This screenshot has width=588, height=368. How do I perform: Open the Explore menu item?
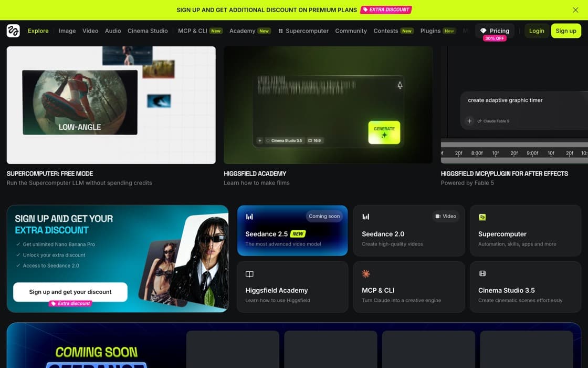click(38, 31)
